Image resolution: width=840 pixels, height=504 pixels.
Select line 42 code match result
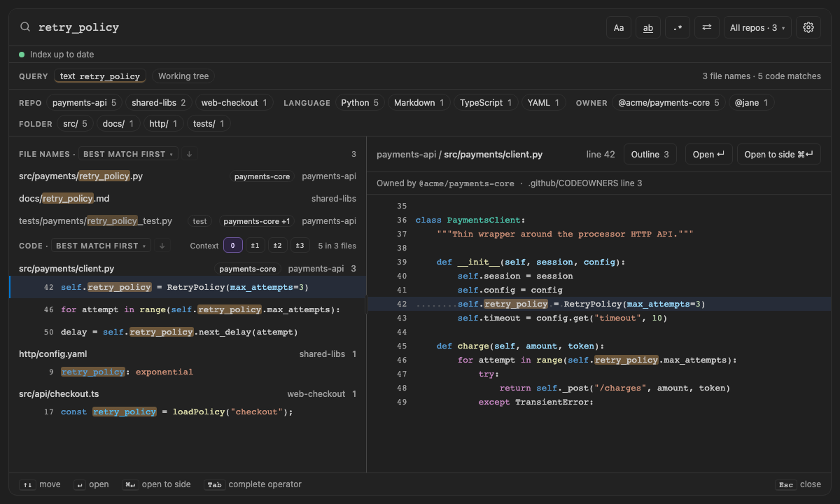point(188,287)
